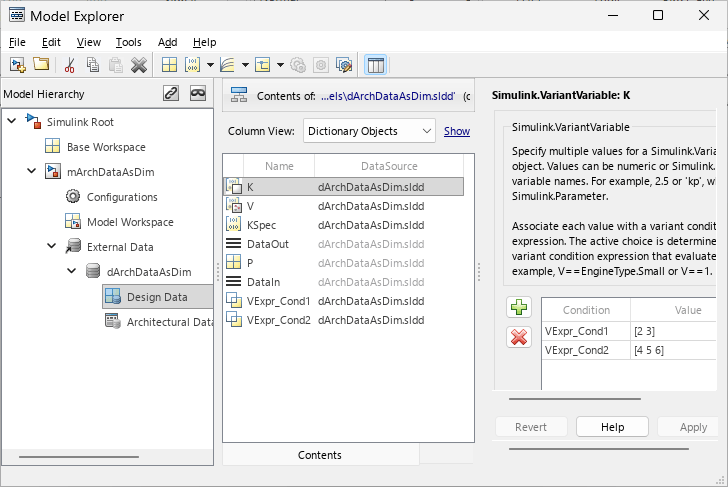The image size is (728, 487).
Task: Click the Add Simulink Parameter icon
Action: (192, 65)
